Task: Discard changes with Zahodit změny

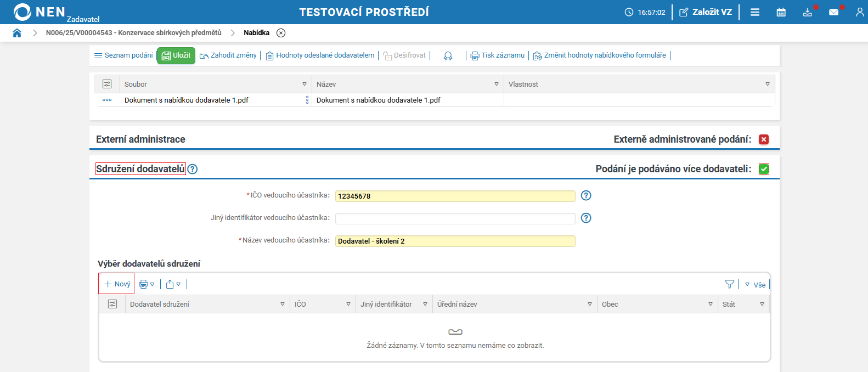Action: tap(228, 55)
